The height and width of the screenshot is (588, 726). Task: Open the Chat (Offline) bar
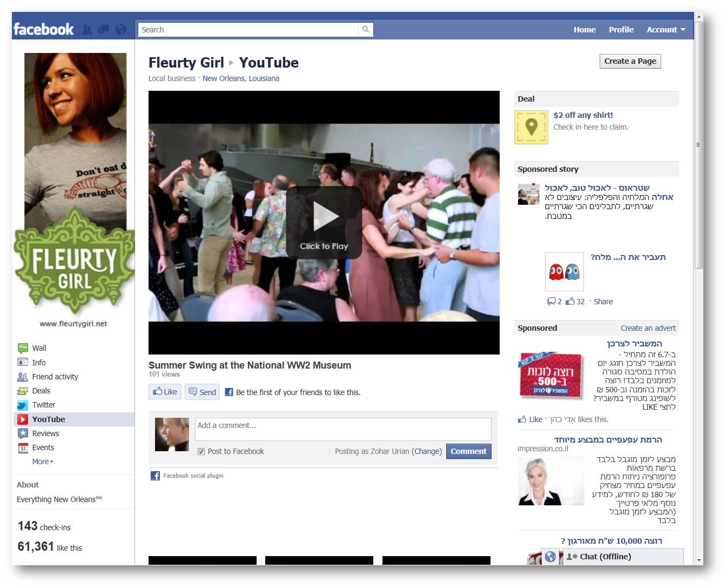[623, 557]
